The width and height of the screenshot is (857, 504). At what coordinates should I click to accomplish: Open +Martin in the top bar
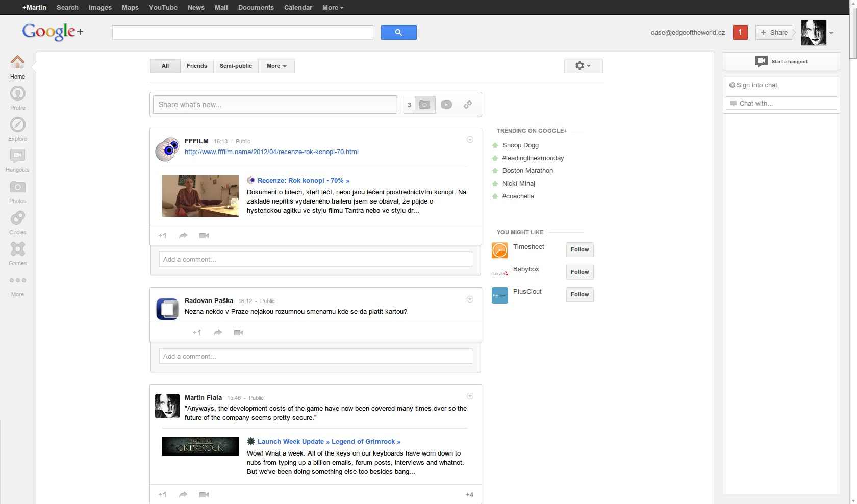point(34,7)
